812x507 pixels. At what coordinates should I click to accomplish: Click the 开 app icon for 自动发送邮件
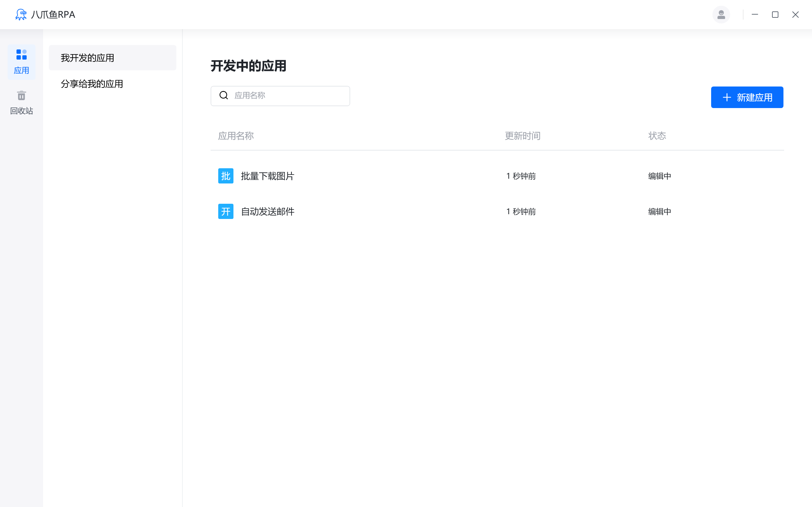coord(226,211)
